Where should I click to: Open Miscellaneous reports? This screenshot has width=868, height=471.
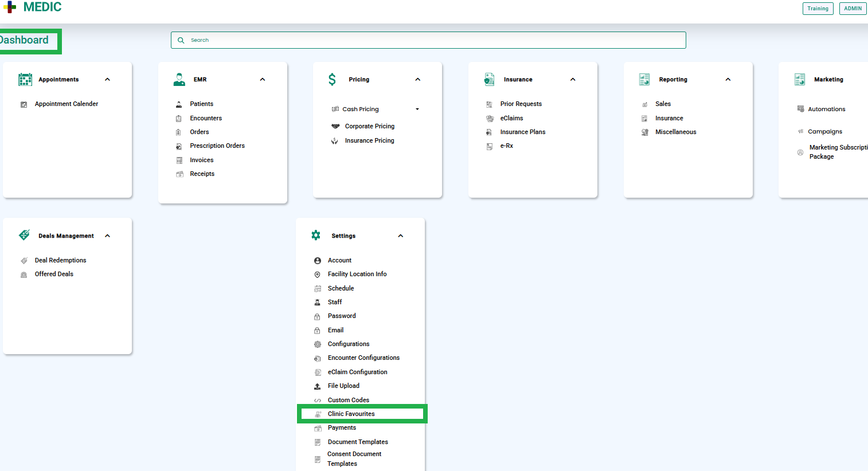[x=676, y=132]
